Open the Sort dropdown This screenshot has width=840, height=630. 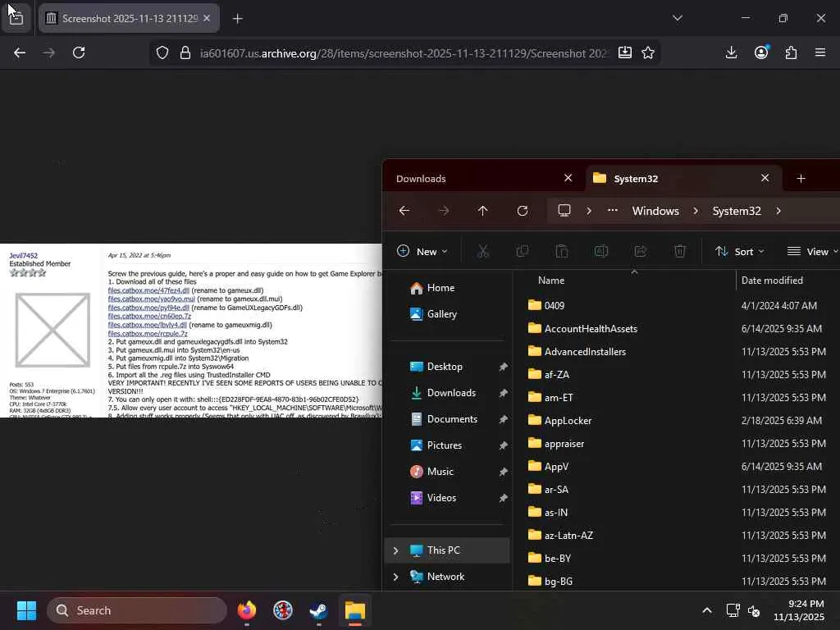click(740, 251)
